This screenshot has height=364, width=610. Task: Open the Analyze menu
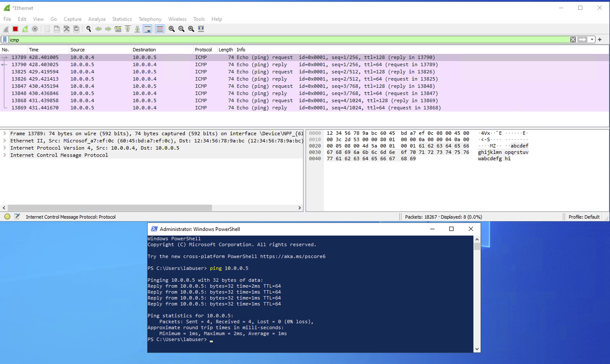[97, 19]
